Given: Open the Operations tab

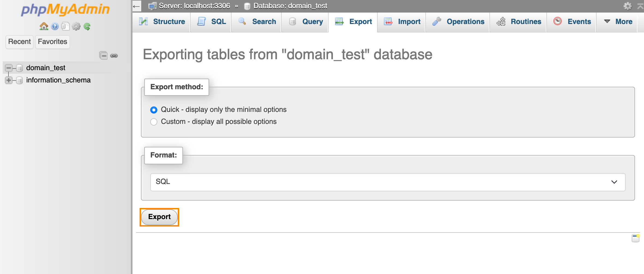Looking at the screenshot, I should click(458, 22).
